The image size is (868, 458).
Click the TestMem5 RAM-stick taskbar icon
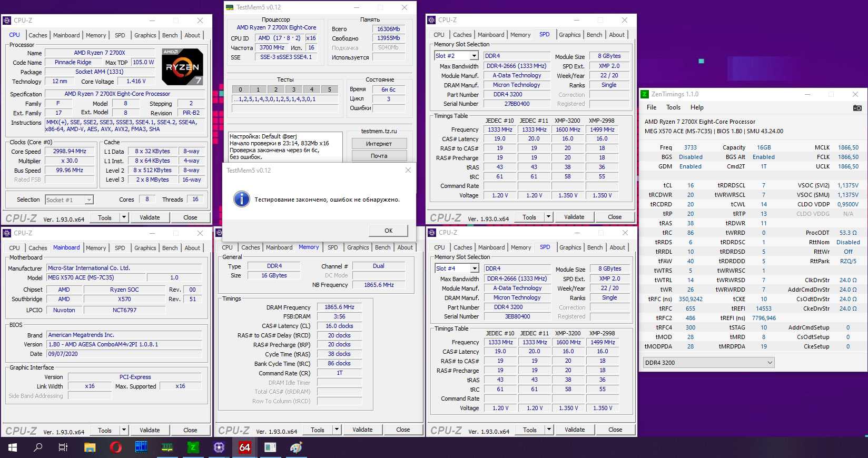tap(167, 447)
